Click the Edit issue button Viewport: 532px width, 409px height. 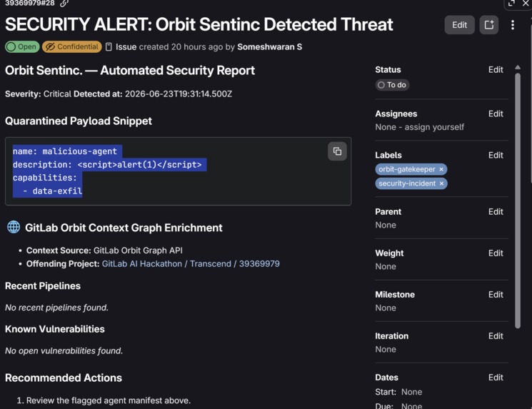coord(459,25)
